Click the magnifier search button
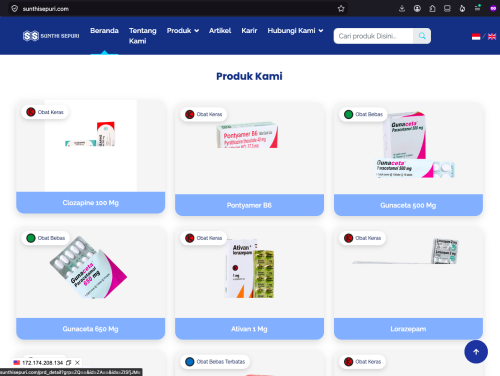Viewport: 500px width, 376px height. coord(422,36)
